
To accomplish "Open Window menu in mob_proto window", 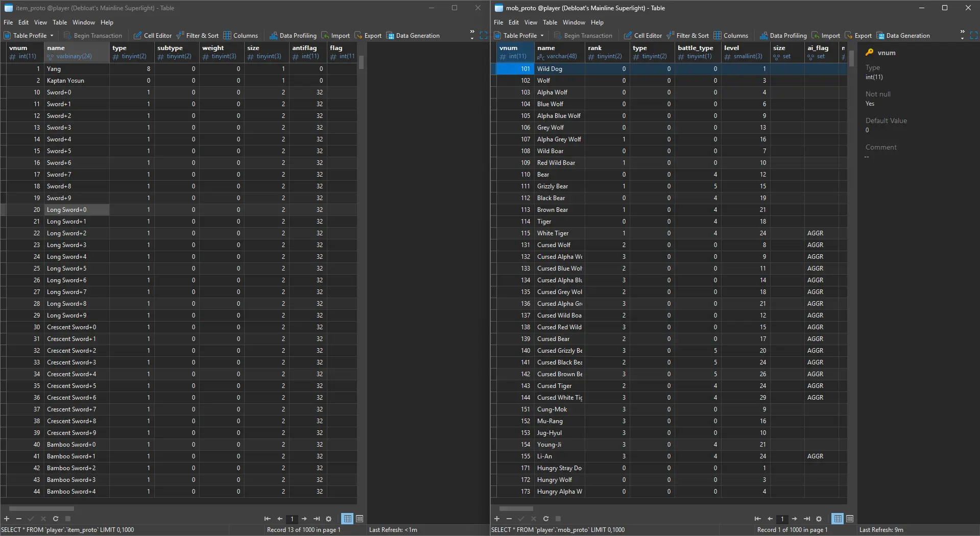I will pos(574,22).
